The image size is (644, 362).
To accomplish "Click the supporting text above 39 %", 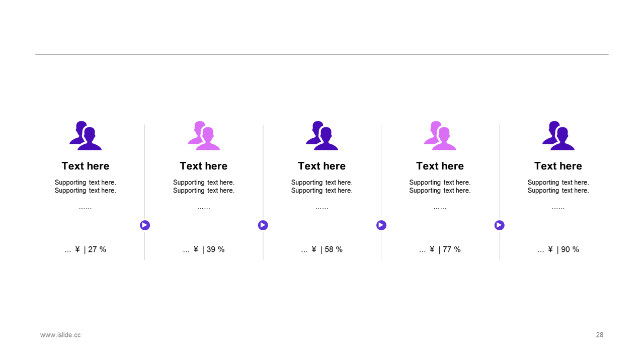I will coord(204,187).
